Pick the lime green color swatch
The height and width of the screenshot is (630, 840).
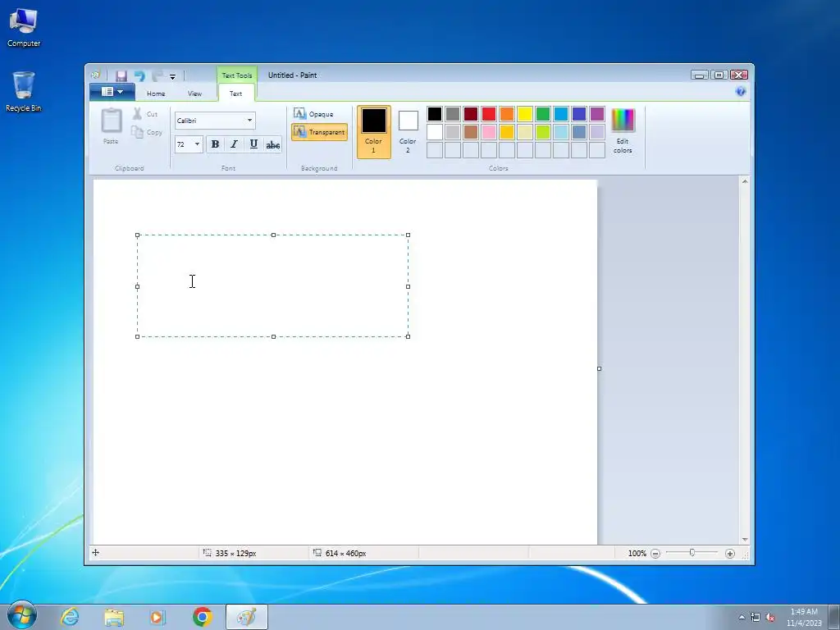click(543, 132)
